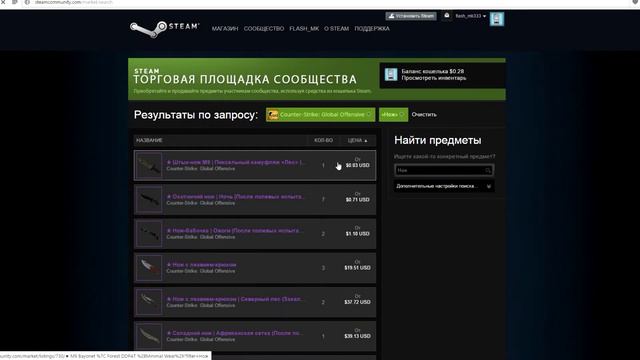
Task: Click the Steam logo
Action: 164,29
